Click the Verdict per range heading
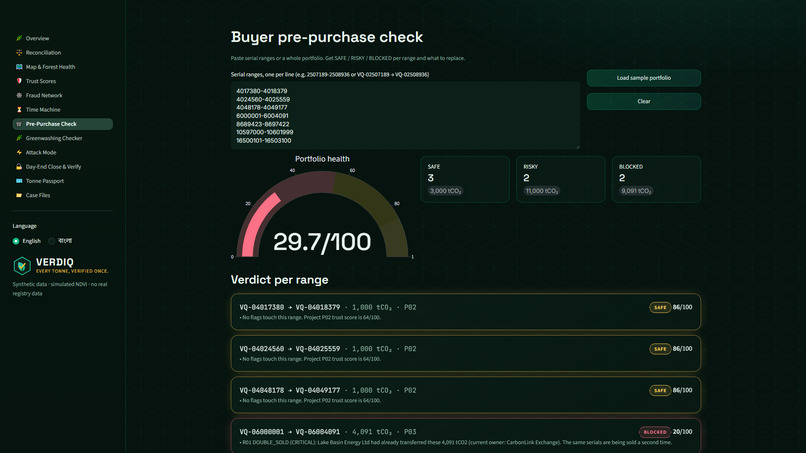Viewport: 806px width, 453px height. [x=279, y=280]
